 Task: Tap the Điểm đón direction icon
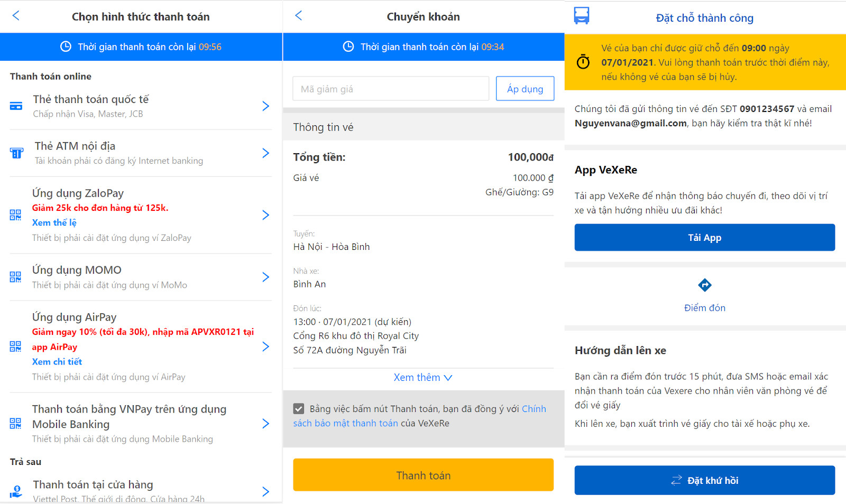pos(704,285)
